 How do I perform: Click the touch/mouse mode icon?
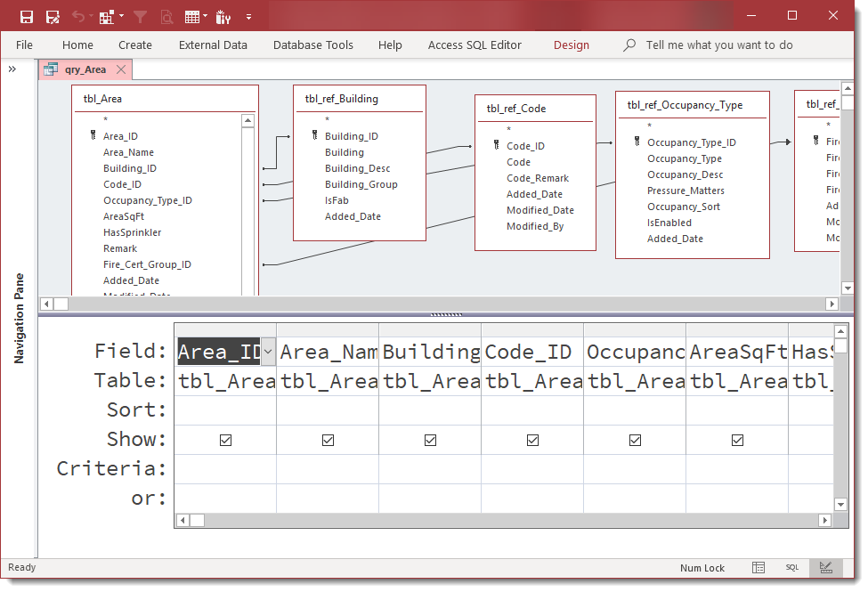pyautogui.click(x=223, y=17)
